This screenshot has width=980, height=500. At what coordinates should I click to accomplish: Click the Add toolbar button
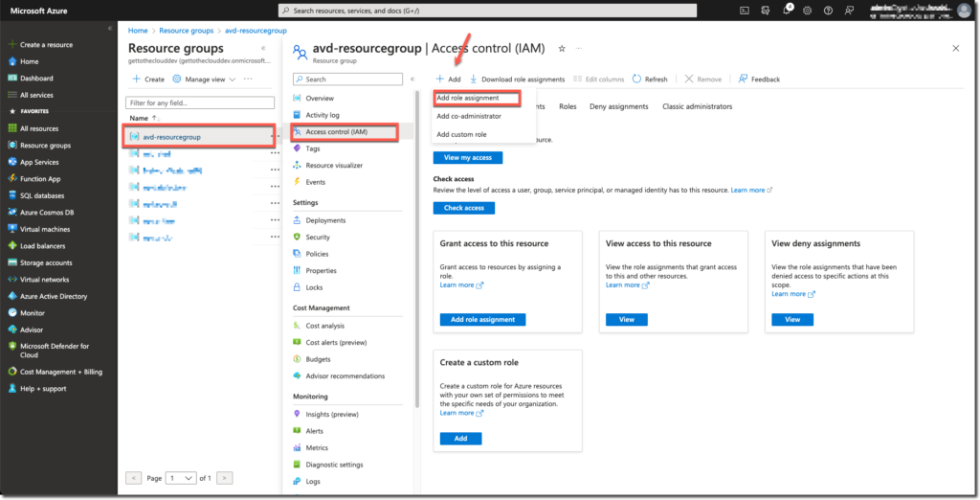pyautogui.click(x=448, y=80)
